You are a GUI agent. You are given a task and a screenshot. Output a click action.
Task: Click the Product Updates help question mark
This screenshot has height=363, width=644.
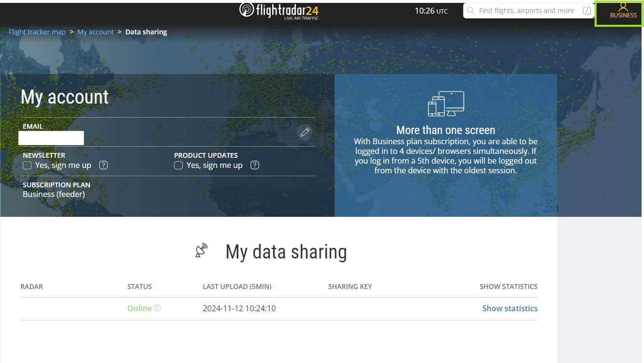(255, 165)
